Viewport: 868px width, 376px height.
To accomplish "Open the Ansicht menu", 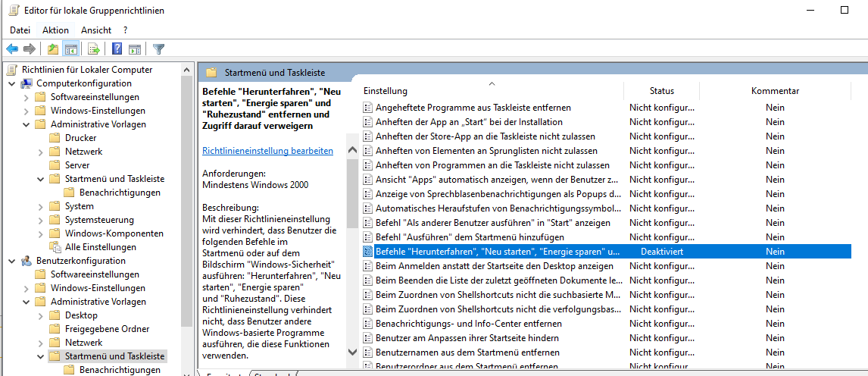I will 96,30.
